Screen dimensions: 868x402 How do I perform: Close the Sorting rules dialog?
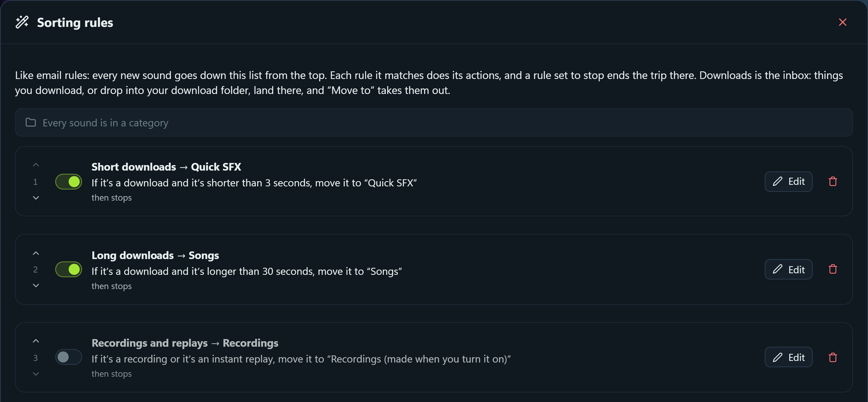click(842, 22)
